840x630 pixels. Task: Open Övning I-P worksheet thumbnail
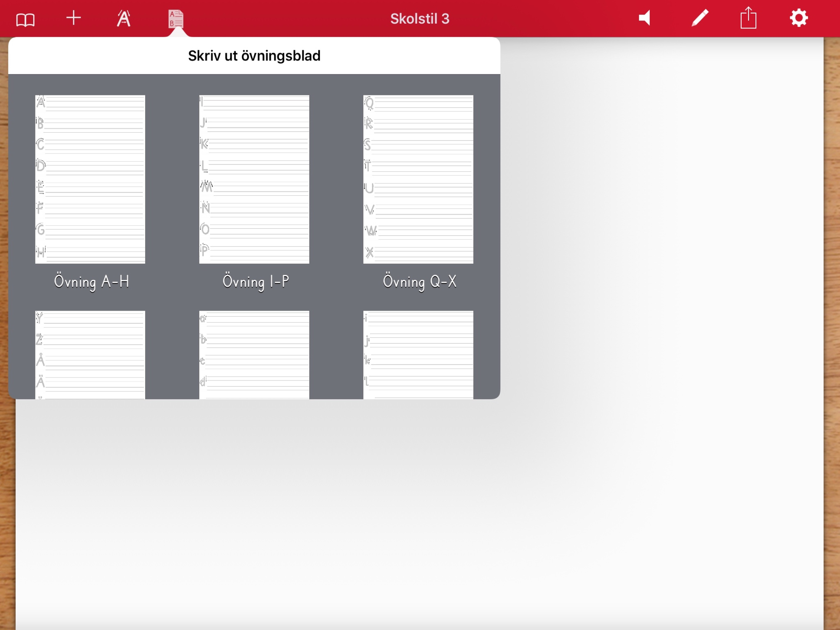pos(254,179)
